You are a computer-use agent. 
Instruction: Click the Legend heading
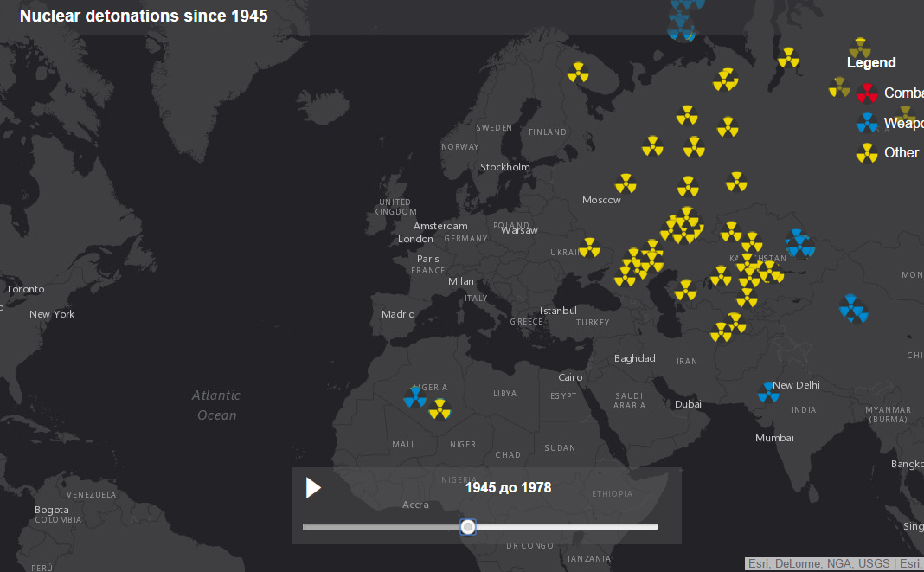(871, 63)
